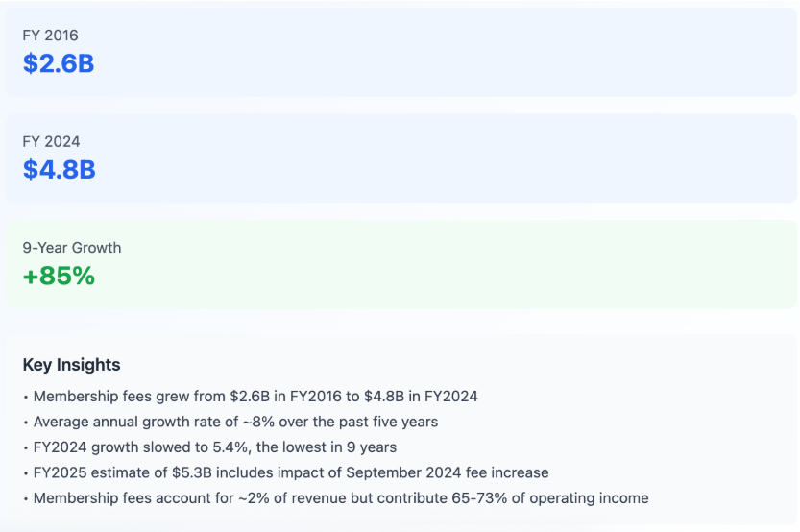This screenshot has width=800, height=532.
Task: Click the 'Average annual growth rate' insight
Action: [234, 422]
